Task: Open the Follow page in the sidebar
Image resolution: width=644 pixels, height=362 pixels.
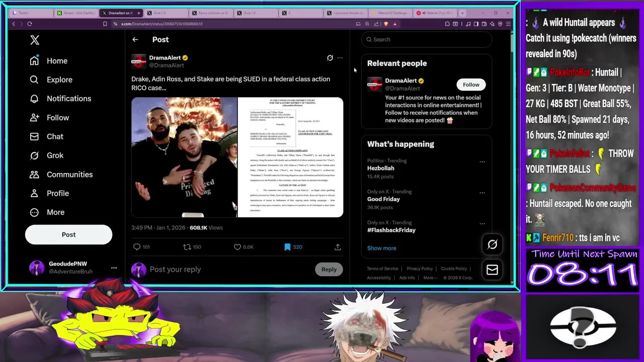Action: (x=49, y=118)
